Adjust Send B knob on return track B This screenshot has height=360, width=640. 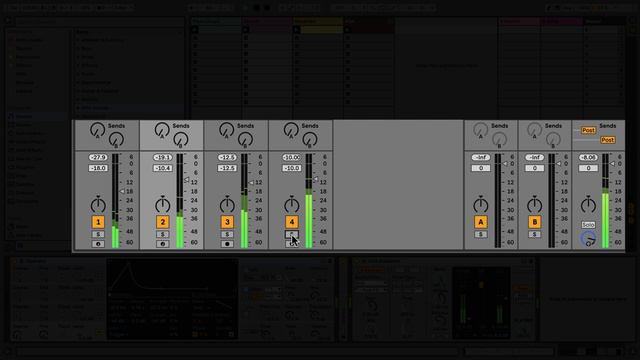[553, 140]
